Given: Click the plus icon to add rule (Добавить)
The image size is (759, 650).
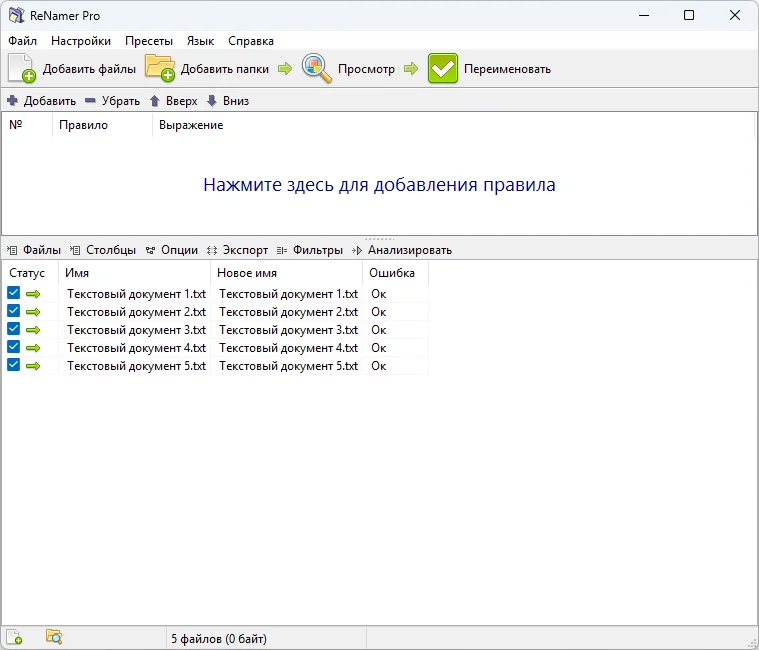Looking at the screenshot, I should pos(13,101).
